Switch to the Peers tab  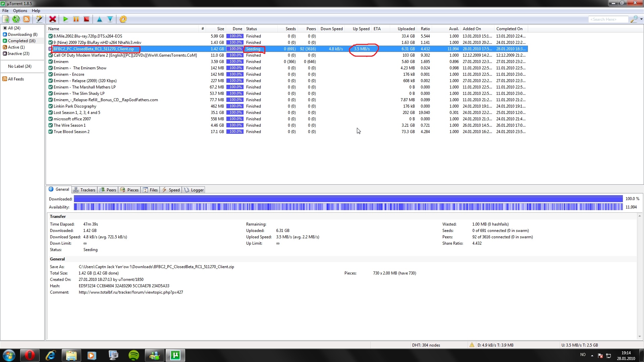tap(108, 190)
